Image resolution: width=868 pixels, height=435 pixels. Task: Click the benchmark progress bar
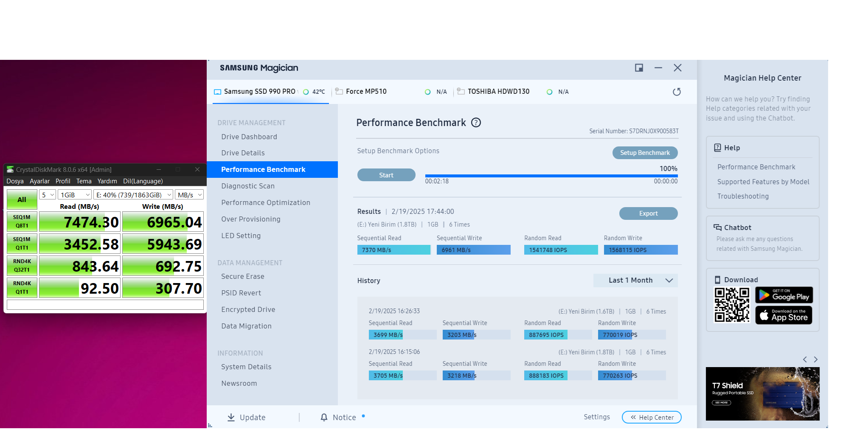(551, 176)
